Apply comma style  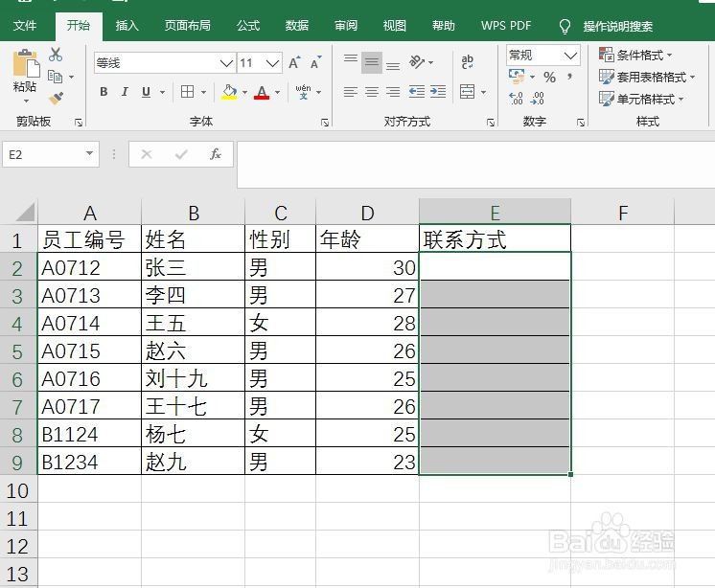pos(570,77)
